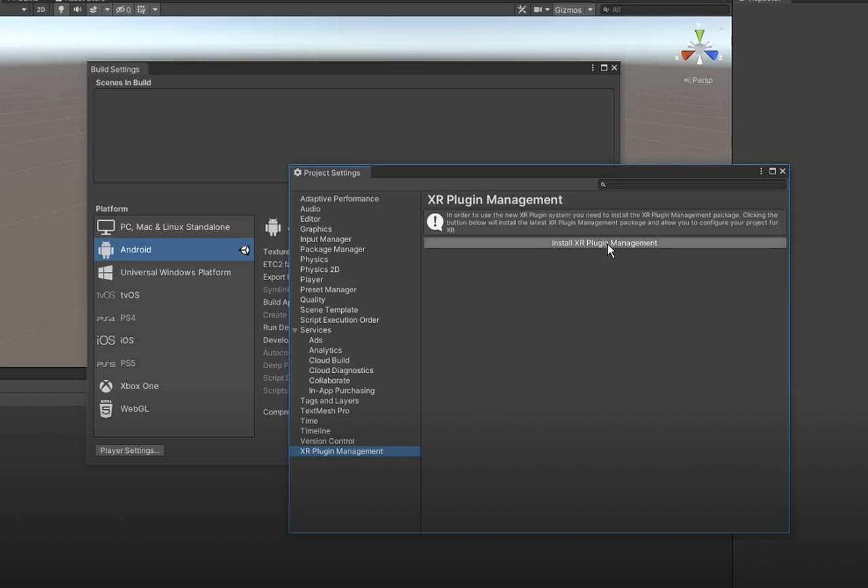The height and width of the screenshot is (588, 868).
Task: Maximize the Project Settings window
Action: pos(772,172)
